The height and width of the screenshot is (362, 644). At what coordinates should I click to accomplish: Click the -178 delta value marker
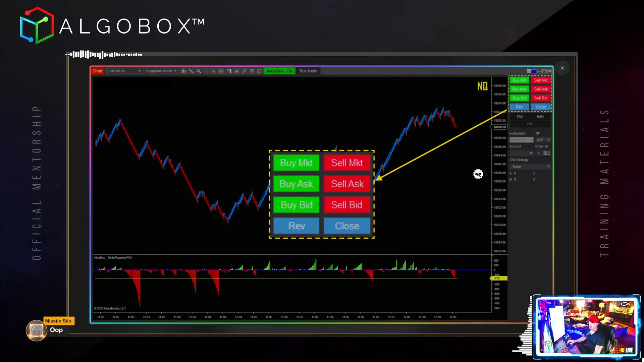tap(498, 278)
